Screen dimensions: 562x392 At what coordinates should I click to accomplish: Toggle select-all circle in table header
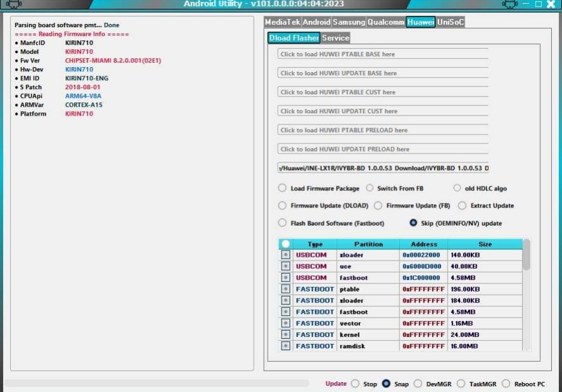click(285, 244)
